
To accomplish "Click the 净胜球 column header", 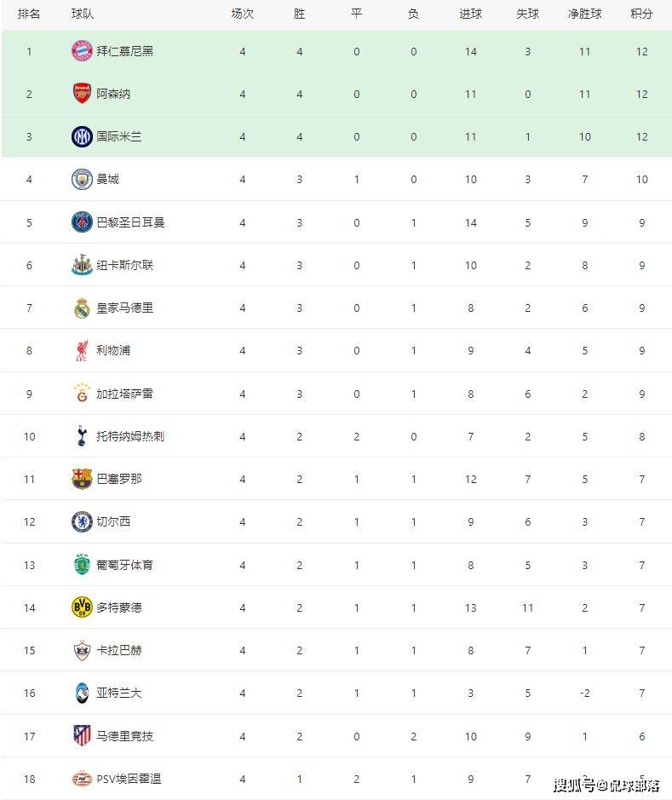I will pyautogui.click(x=584, y=14).
